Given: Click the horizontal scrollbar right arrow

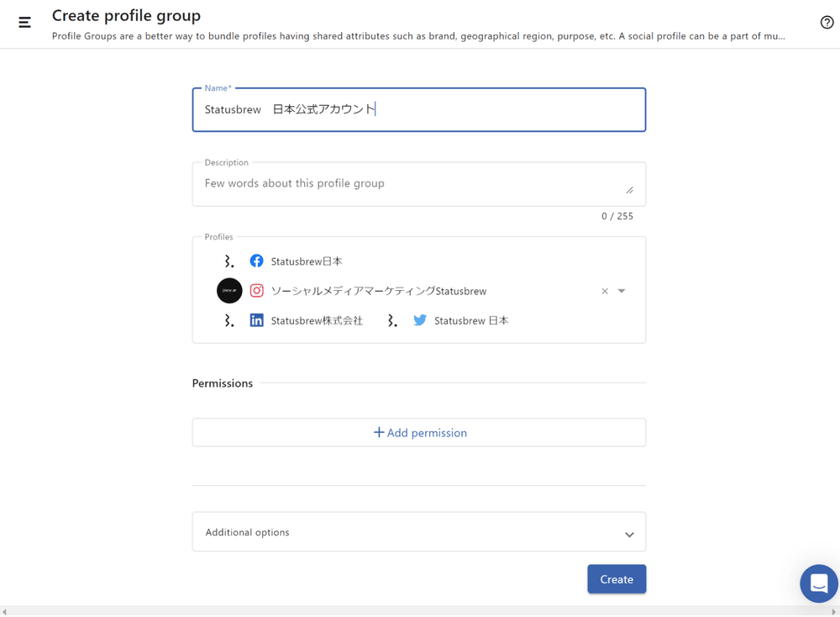Looking at the screenshot, I should coord(834,612).
